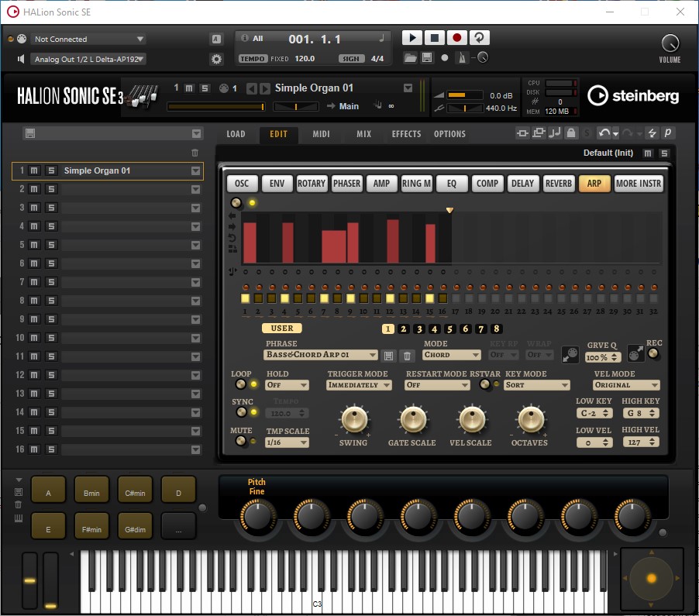The height and width of the screenshot is (616, 699).
Task: Open the load file folder icon
Action: (410, 58)
